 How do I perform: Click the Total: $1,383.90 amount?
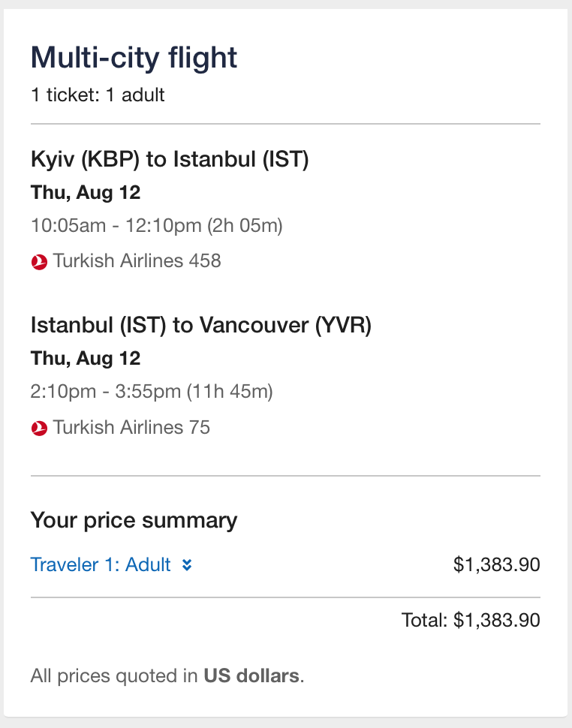(x=471, y=621)
